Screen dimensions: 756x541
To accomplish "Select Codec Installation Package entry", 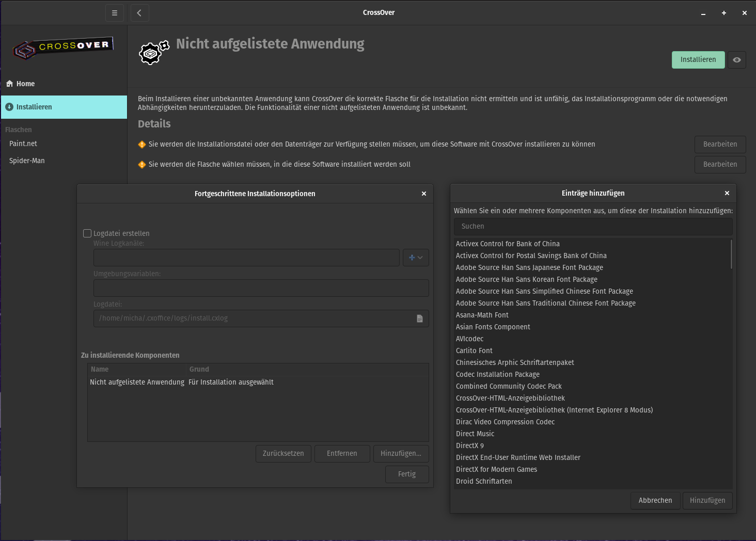I will pyautogui.click(x=592, y=375).
